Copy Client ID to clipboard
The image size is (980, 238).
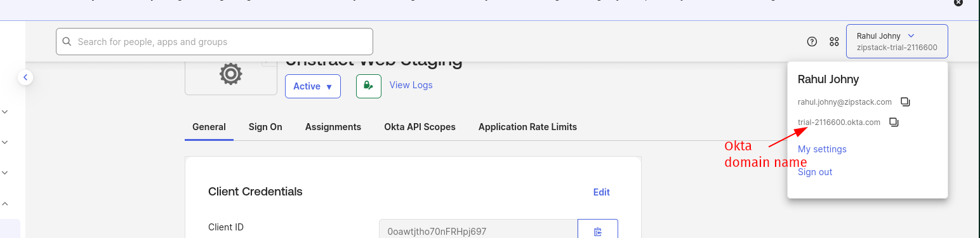[x=598, y=232]
